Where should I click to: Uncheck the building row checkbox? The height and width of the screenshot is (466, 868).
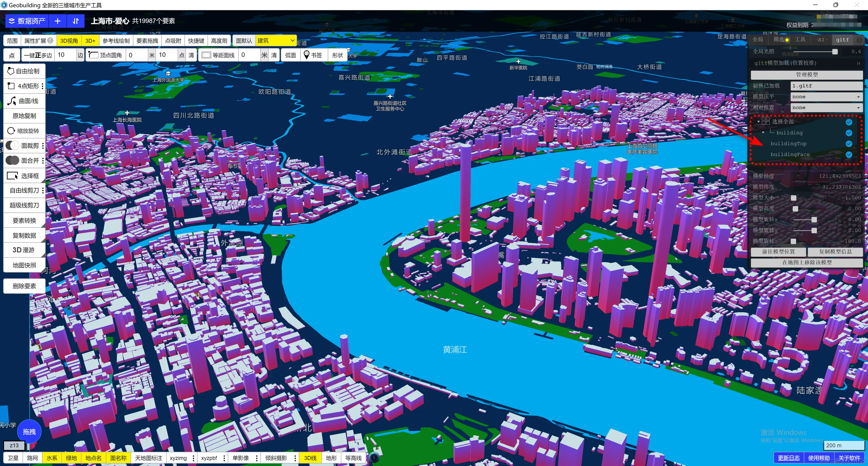849,133
